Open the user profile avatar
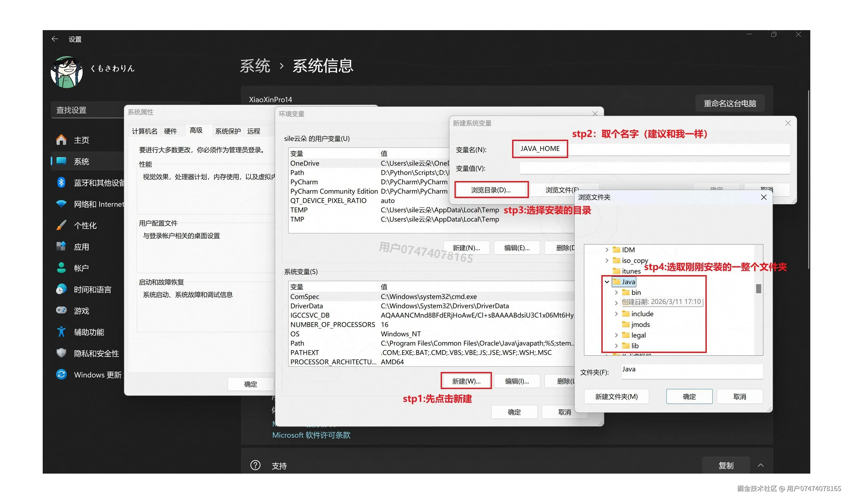 pyautogui.click(x=67, y=72)
